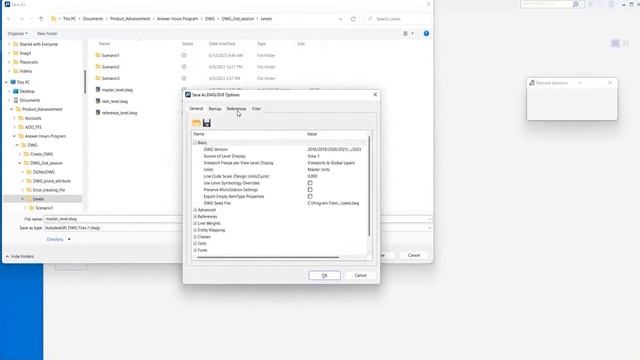This screenshot has width=640, height=360.
Task: Click the master_level.dwg file icon
Action: [x=98, y=89]
